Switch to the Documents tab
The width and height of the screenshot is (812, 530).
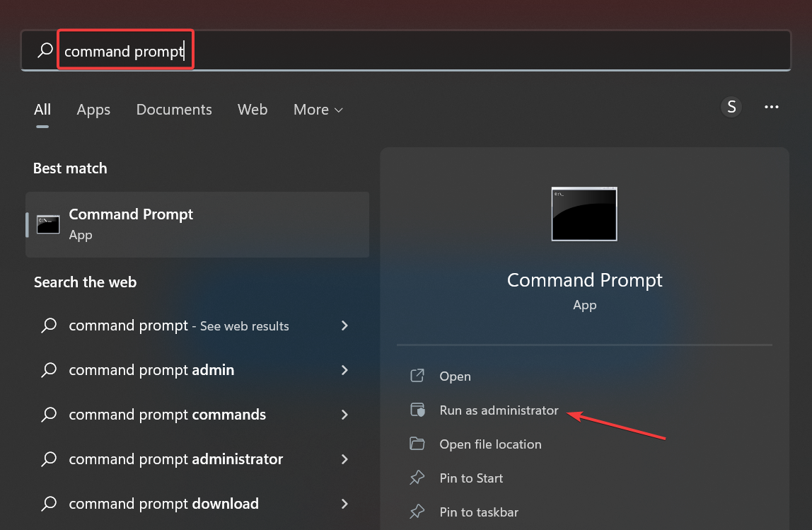tap(174, 110)
